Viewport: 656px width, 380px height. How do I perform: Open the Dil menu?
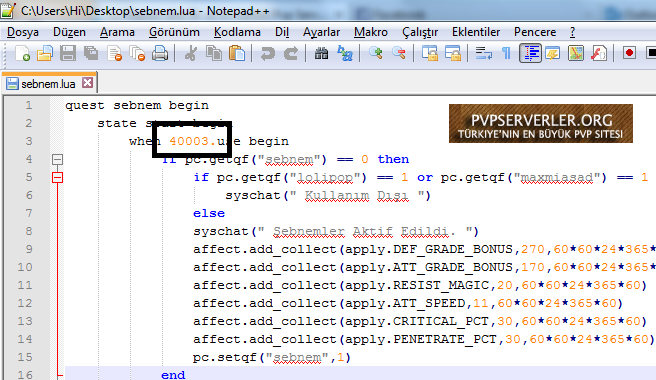coord(282,32)
